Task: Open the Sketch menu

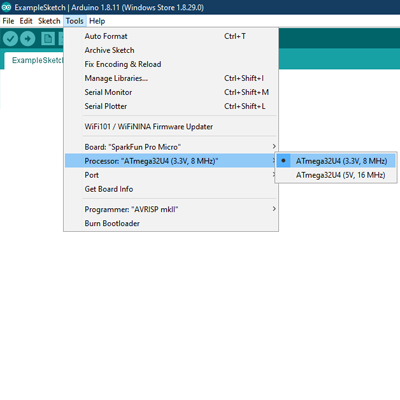Action: tap(49, 21)
